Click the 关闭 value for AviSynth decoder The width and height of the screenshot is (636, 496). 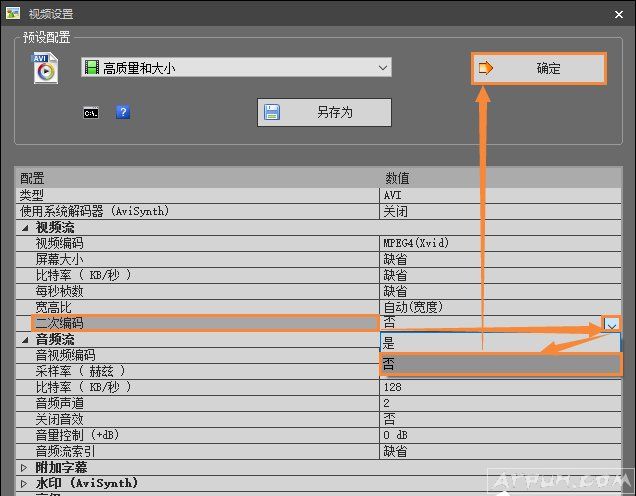click(x=500, y=212)
